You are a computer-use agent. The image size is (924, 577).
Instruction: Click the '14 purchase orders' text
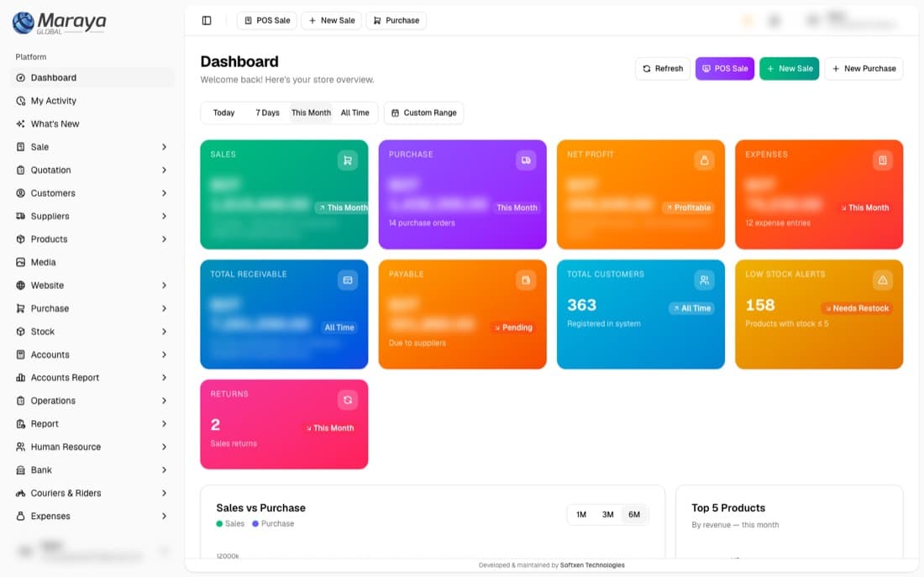pos(422,223)
